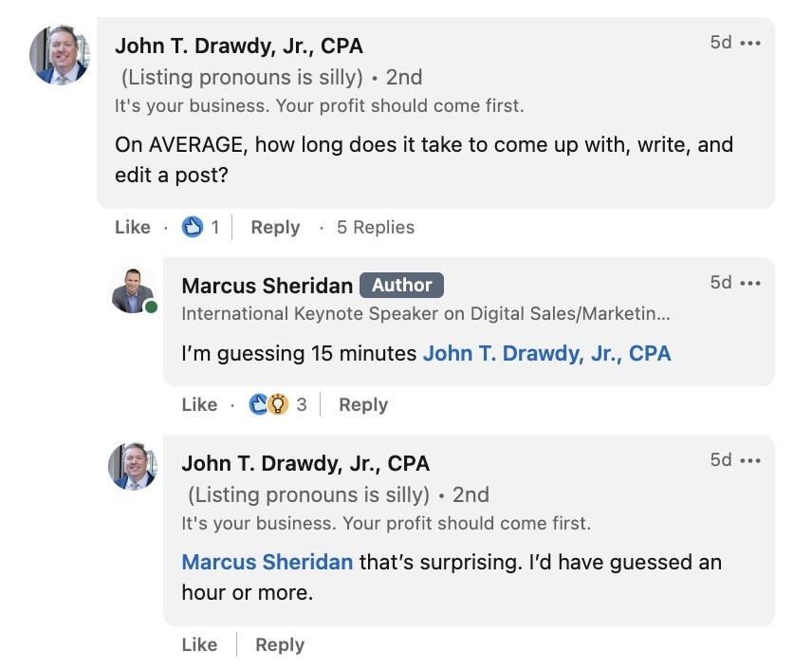The height and width of the screenshot is (670, 812).
Task: Click reaction icons on Marcus Sheridan's reply
Action: point(268,405)
